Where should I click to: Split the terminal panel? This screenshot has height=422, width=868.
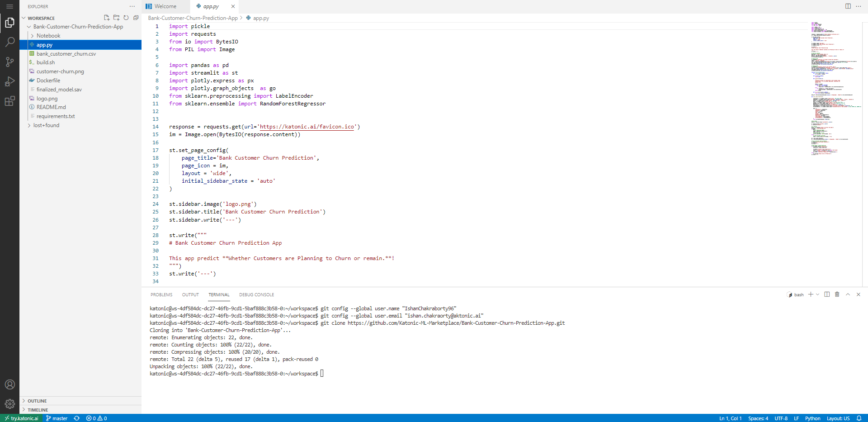coord(827,294)
